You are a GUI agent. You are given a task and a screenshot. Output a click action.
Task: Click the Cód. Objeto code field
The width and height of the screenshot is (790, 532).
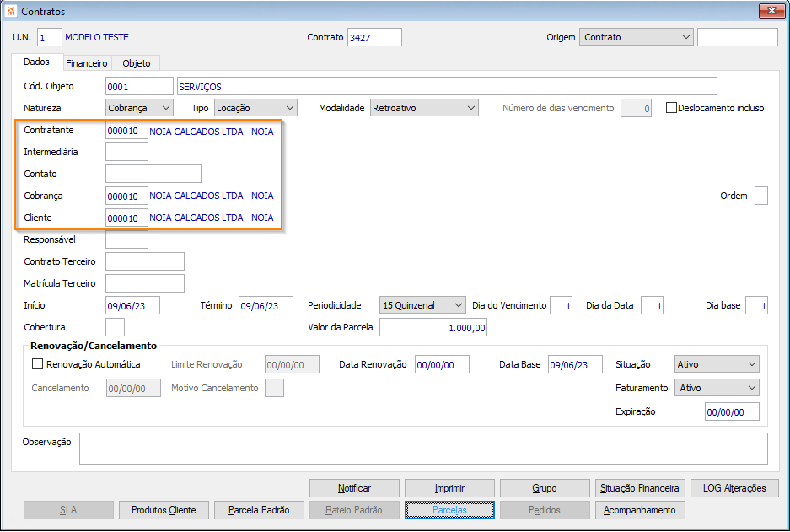[140, 86]
